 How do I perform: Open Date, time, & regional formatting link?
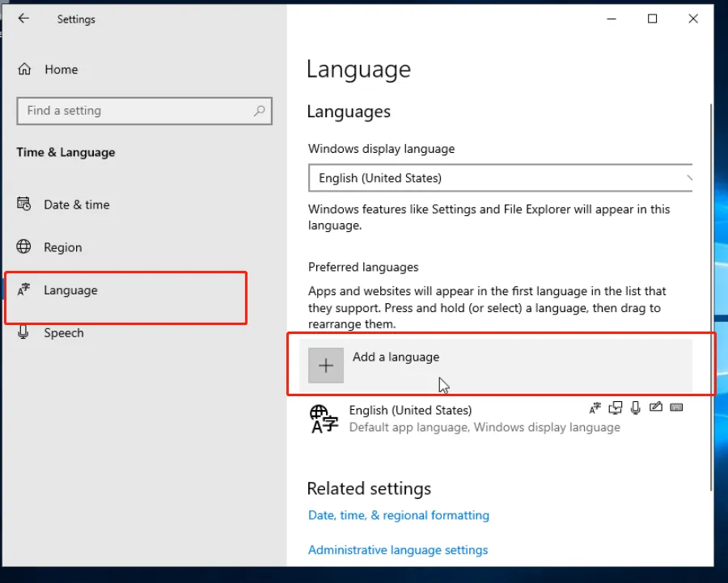point(398,515)
